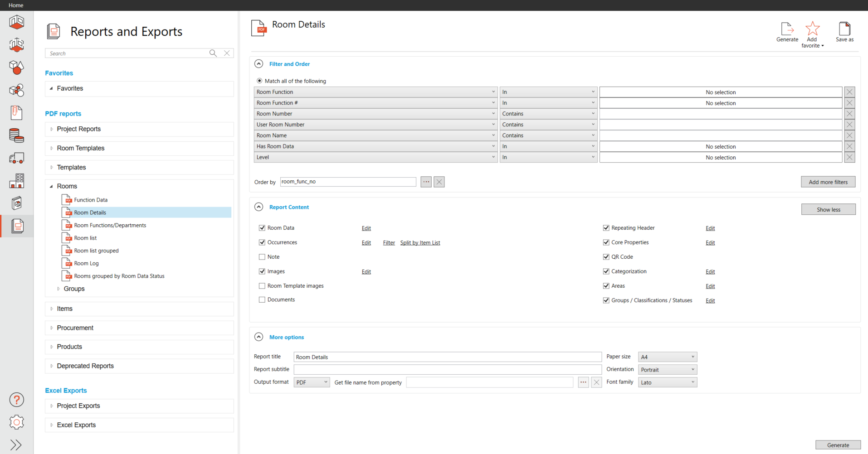Open the help question mark icon

pyautogui.click(x=17, y=400)
